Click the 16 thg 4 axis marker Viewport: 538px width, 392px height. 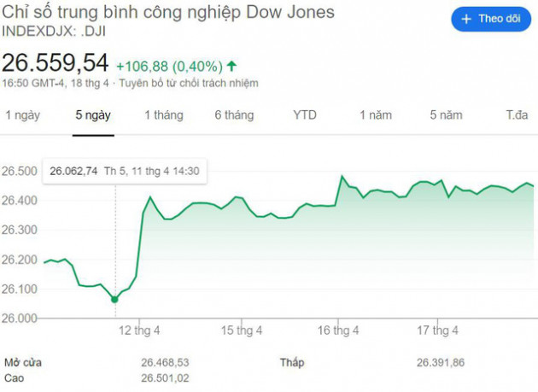(x=338, y=331)
